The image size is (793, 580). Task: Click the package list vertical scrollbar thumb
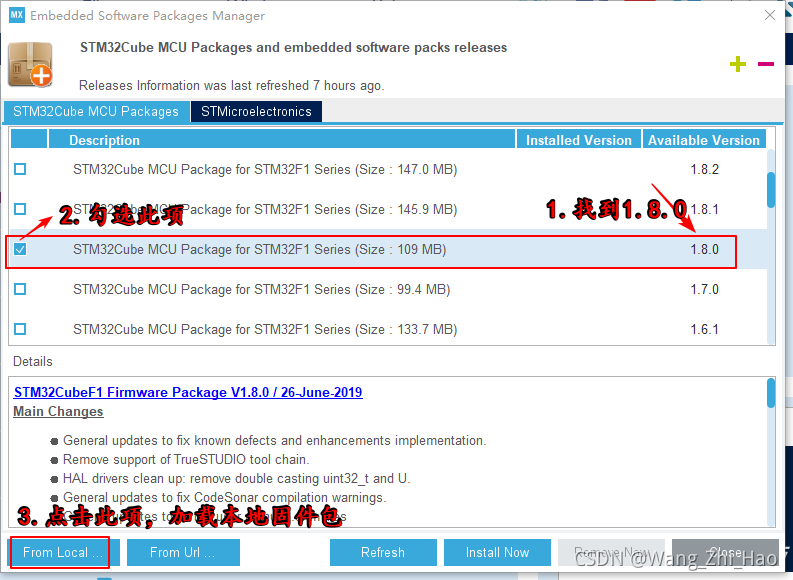click(771, 190)
